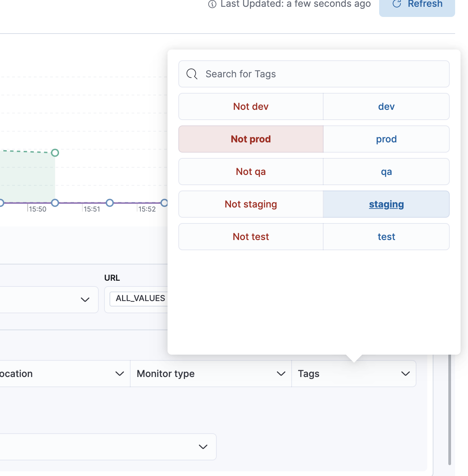Image resolution: width=468 pixels, height=476 pixels.
Task: Deselect the active staging tag filter
Action: (386, 204)
